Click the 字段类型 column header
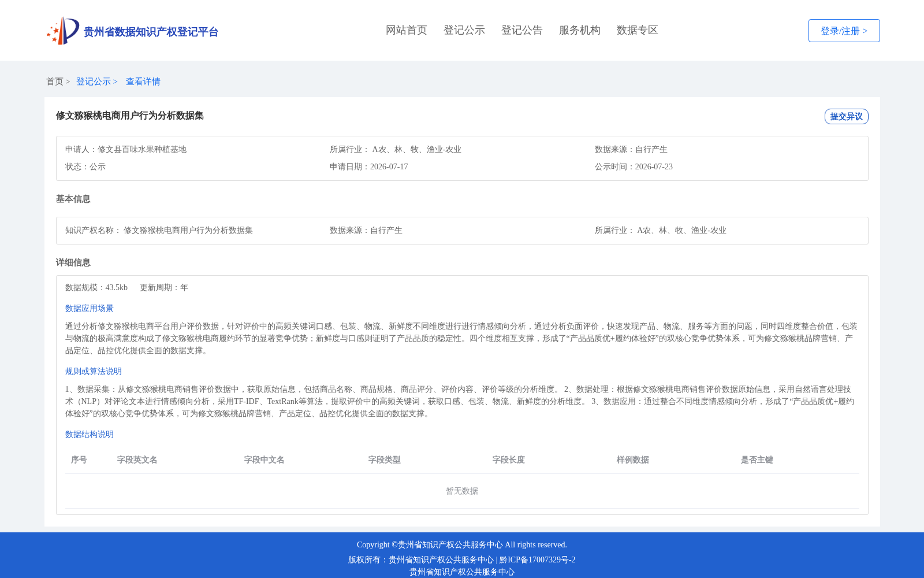 (385, 460)
